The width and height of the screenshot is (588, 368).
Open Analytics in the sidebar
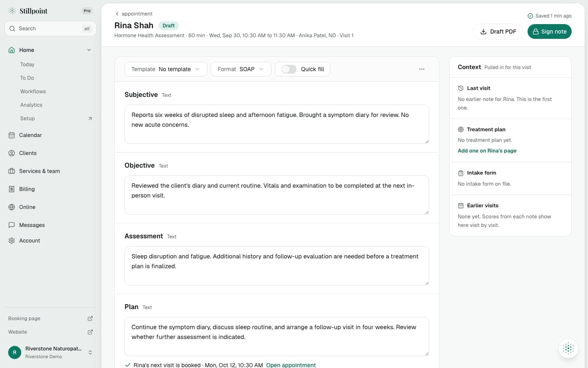pyautogui.click(x=31, y=105)
